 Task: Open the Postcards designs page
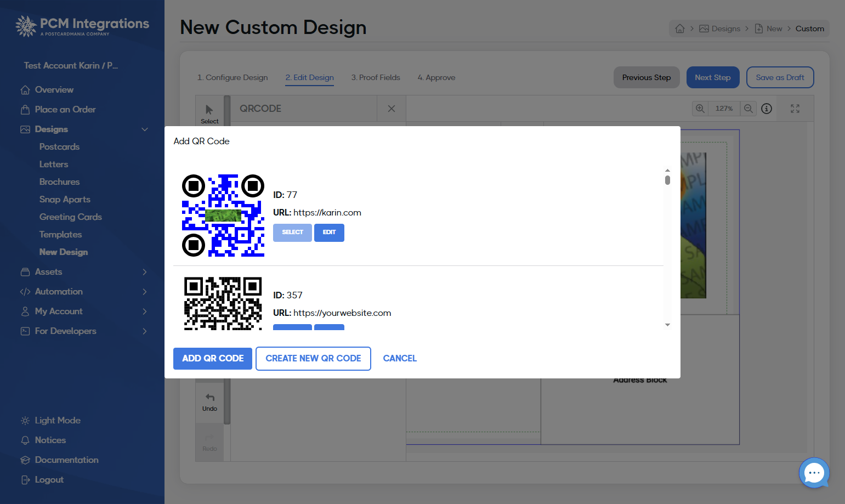(59, 146)
